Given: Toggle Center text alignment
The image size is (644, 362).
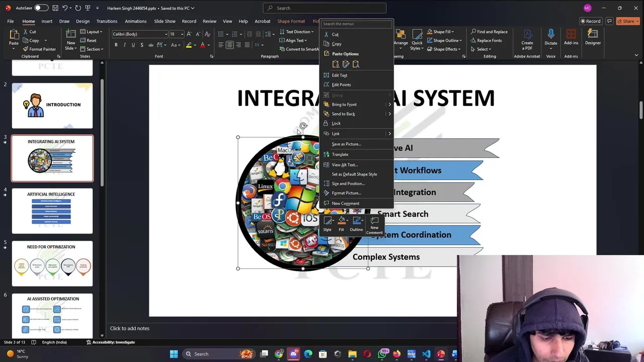Looking at the screenshot, I should pos(229,45).
